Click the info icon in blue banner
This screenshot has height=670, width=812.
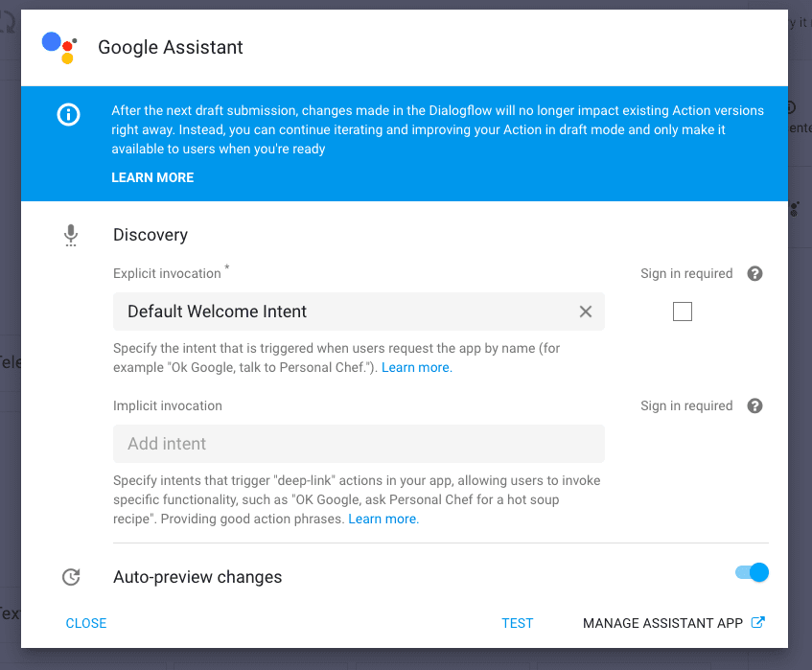pos(68,114)
